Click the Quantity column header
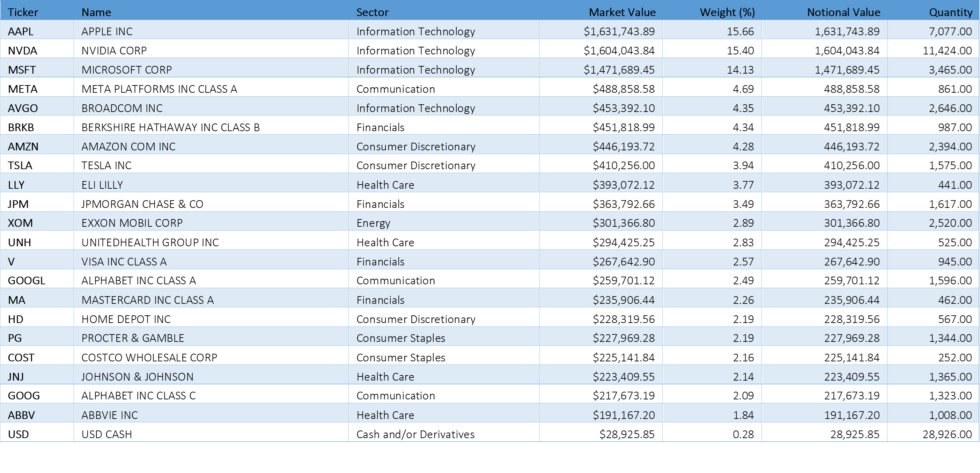Screen dimensions: 980x473 pyautogui.click(x=950, y=12)
